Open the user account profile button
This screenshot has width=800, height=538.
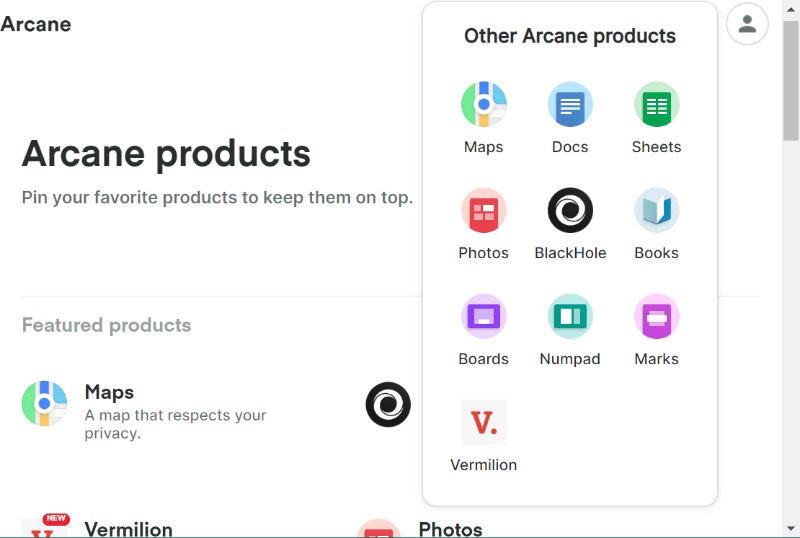pos(747,24)
